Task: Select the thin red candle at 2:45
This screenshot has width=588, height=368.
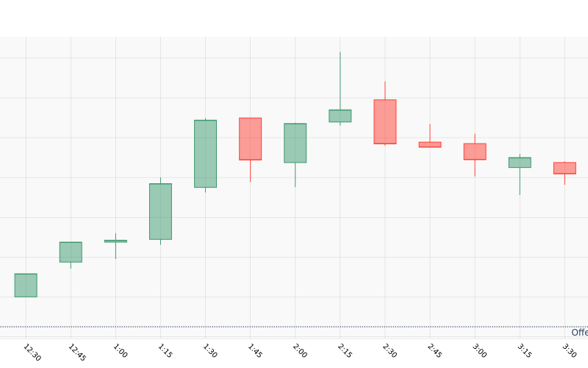Action: click(430, 144)
